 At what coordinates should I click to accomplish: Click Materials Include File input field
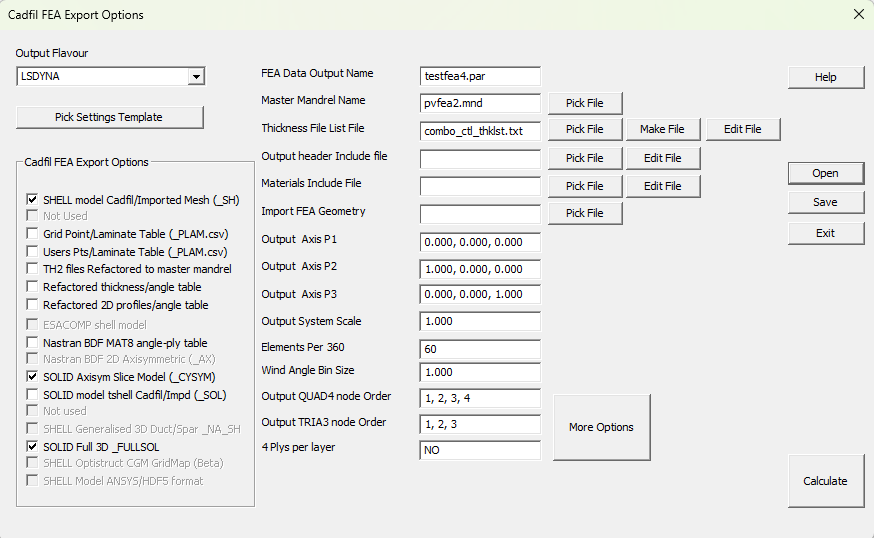tap(480, 186)
